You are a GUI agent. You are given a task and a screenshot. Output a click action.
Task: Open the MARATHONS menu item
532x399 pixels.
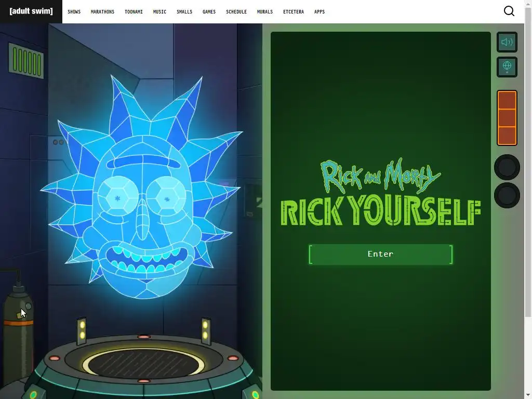[x=102, y=12]
